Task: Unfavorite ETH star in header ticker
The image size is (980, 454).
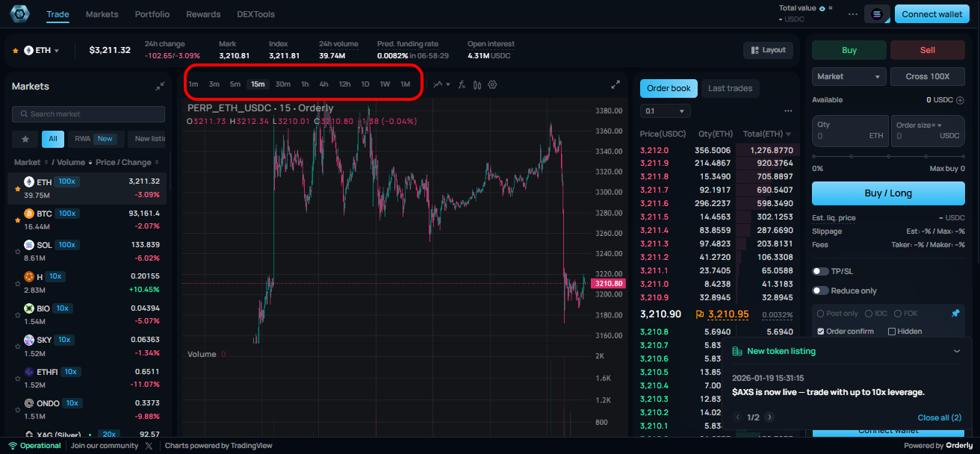Action: [x=16, y=51]
